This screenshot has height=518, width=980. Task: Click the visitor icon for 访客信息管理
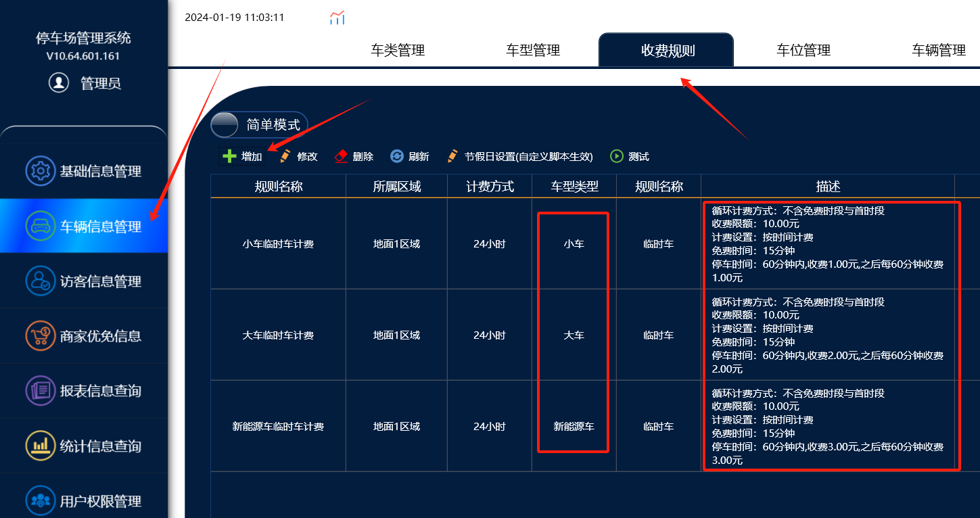pos(41,281)
